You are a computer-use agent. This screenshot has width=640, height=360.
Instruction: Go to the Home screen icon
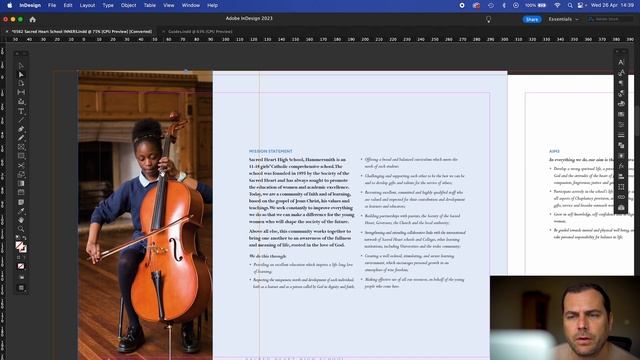click(33, 19)
